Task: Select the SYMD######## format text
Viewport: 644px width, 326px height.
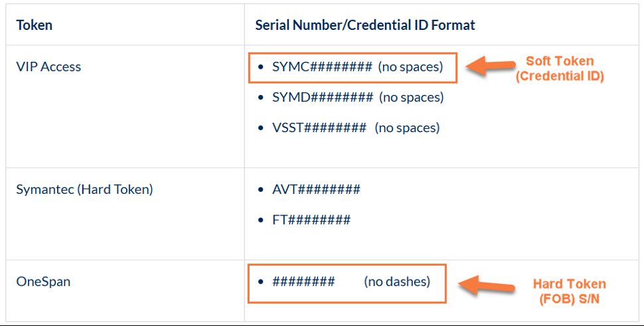Action: [x=323, y=98]
